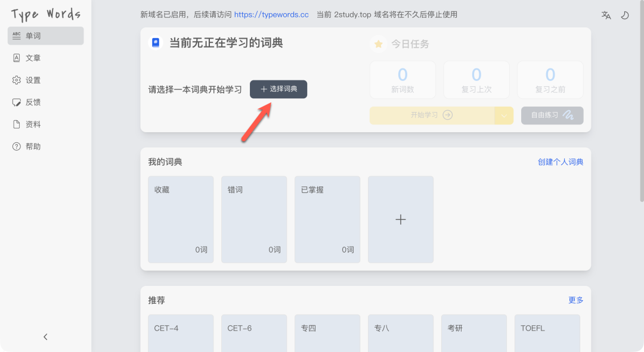Click the 自由练习 button

pos(552,116)
